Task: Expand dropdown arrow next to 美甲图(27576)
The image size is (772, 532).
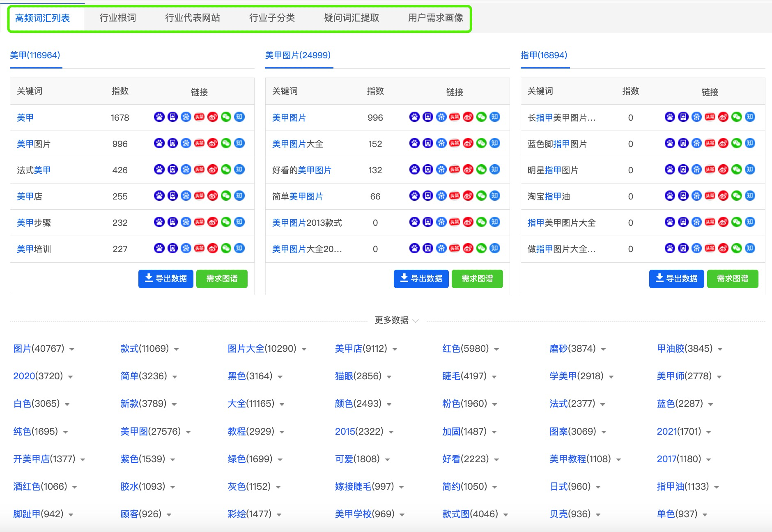Action: tap(188, 432)
